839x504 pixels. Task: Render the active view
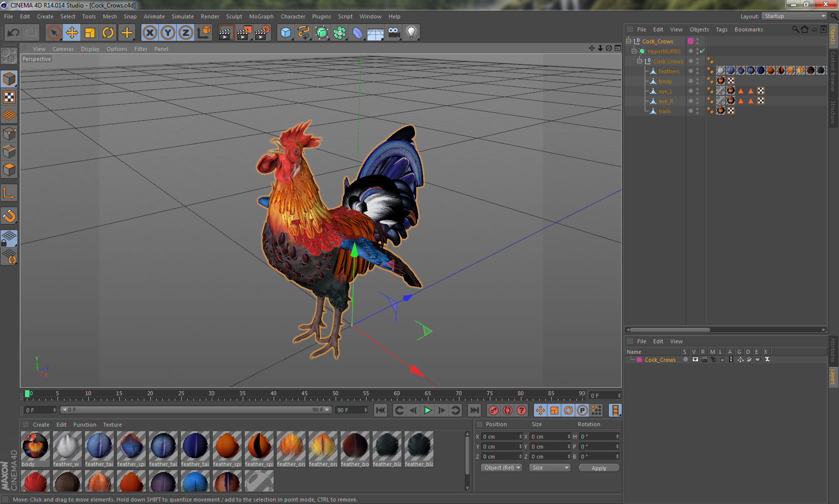click(226, 33)
